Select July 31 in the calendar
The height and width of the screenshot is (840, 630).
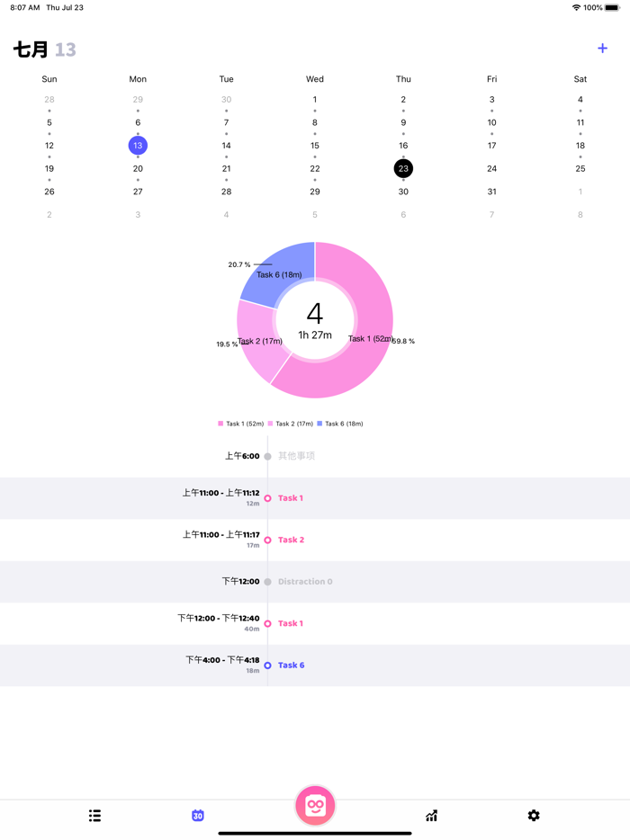(491, 192)
